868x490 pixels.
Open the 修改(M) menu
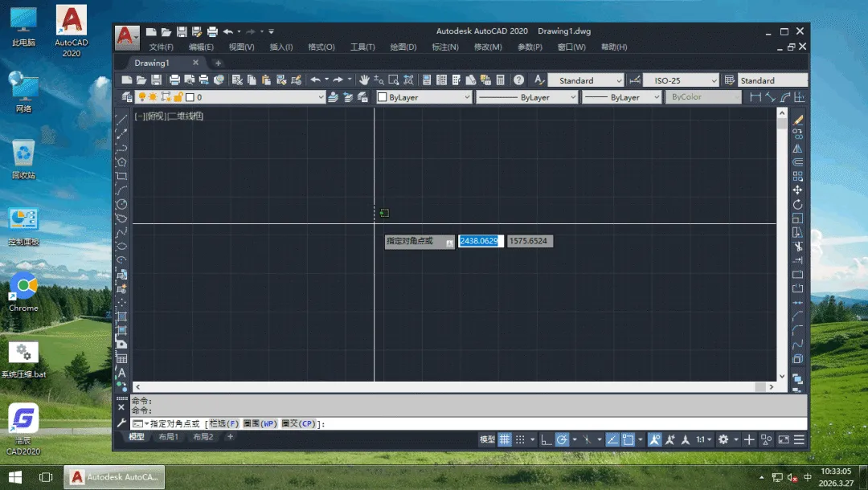pyautogui.click(x=488, y=47)
